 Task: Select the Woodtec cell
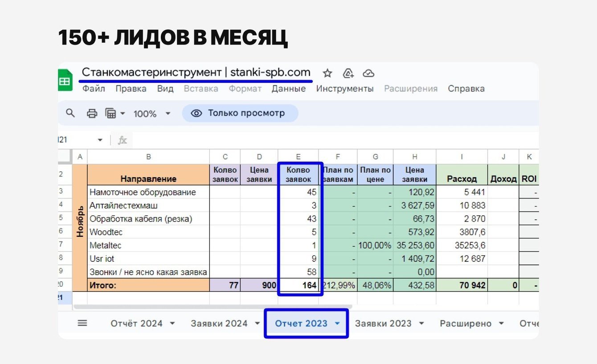(x=148, y=232)
